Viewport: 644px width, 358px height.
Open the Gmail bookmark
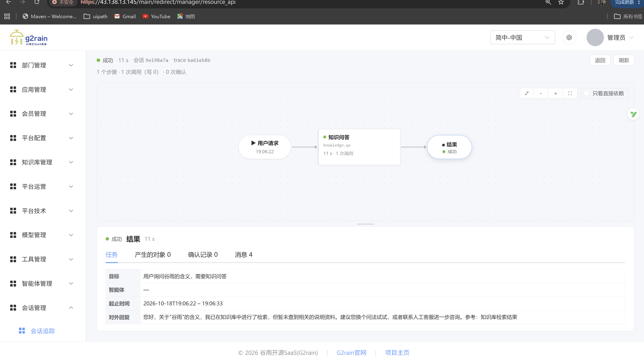pos(125,16)
